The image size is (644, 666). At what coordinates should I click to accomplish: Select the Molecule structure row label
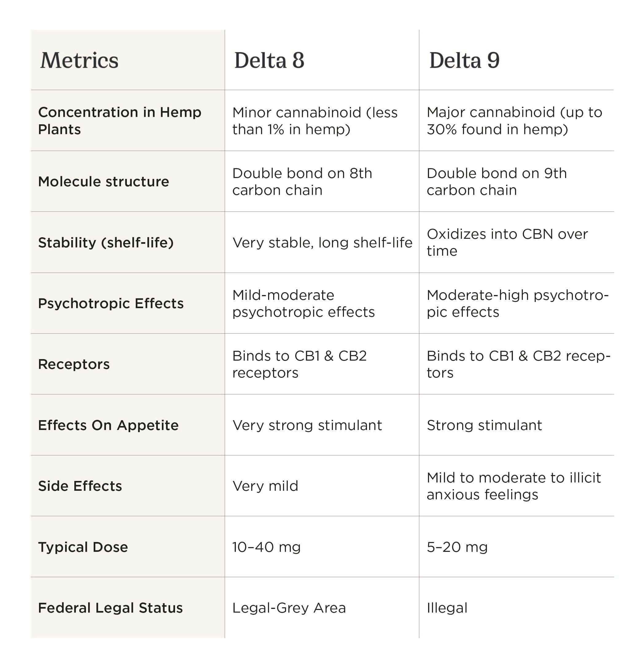click(x=103, y=181)
